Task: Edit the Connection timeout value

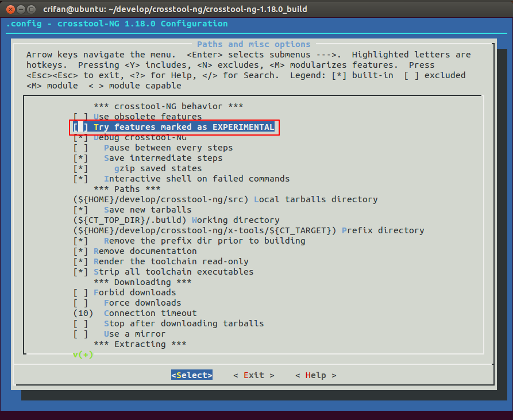Action: (x=135, y=313)
